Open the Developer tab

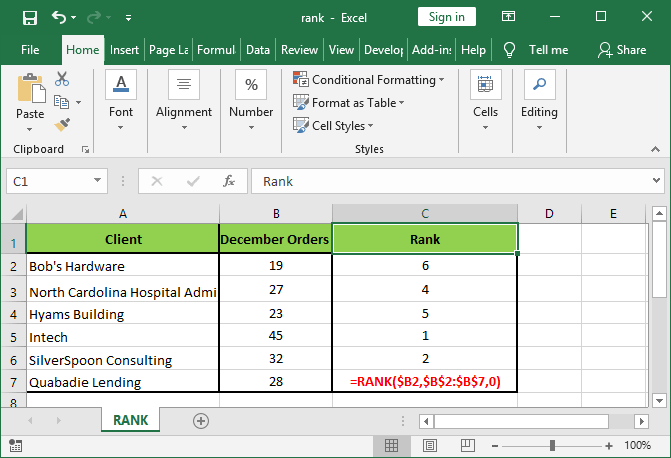click(x=383, y=50)
